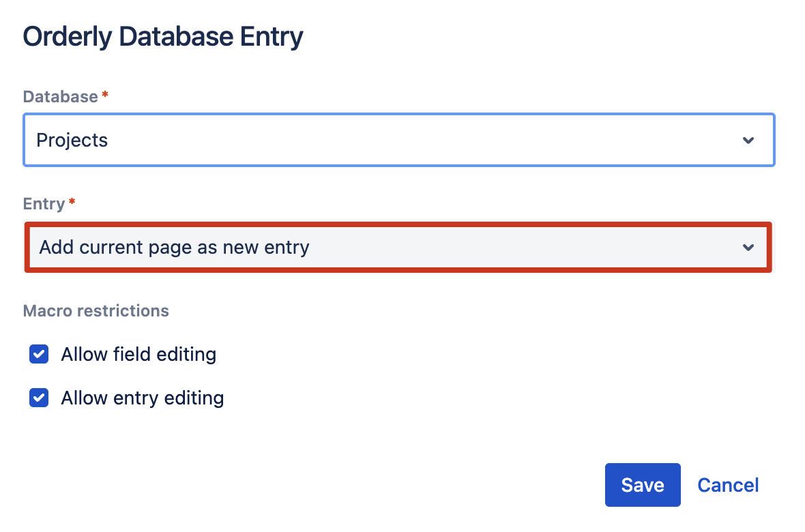Open the Database dropdown chevron
The image size is (805, 532).
click(748, 140)
